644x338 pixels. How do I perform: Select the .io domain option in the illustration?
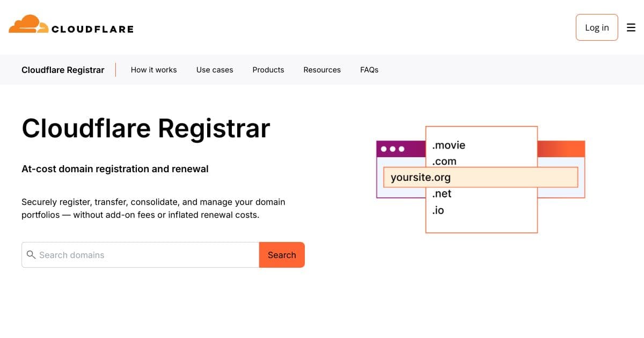pyautogui.click(x=438, y=210)
